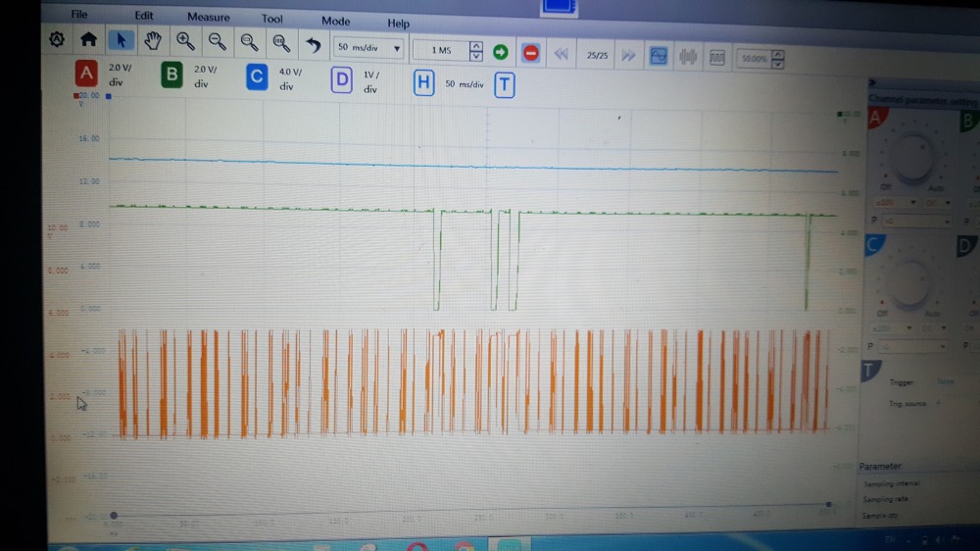Viewport: 980px width, 551px height.
Task: Select the hand pan tool
Action: click(x=152, y=41)
